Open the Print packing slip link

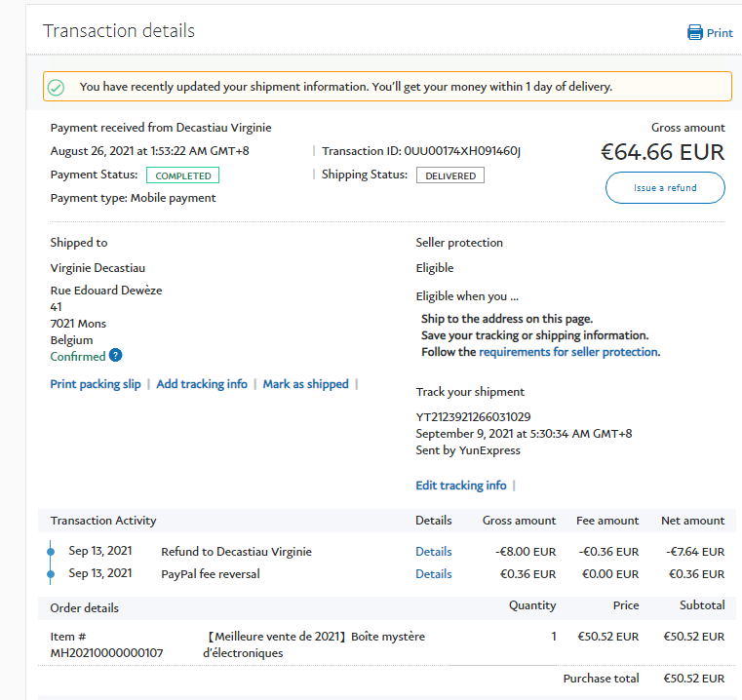[x=96, y=384]
